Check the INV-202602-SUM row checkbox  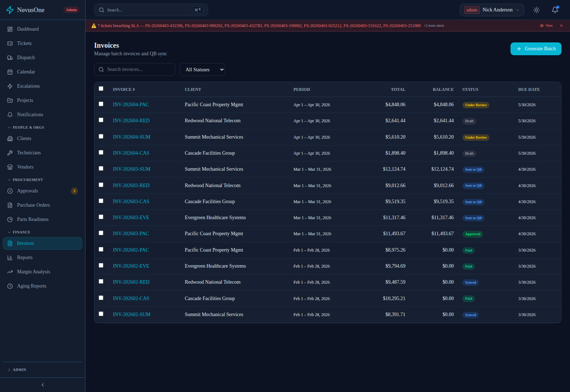(101, 314)
